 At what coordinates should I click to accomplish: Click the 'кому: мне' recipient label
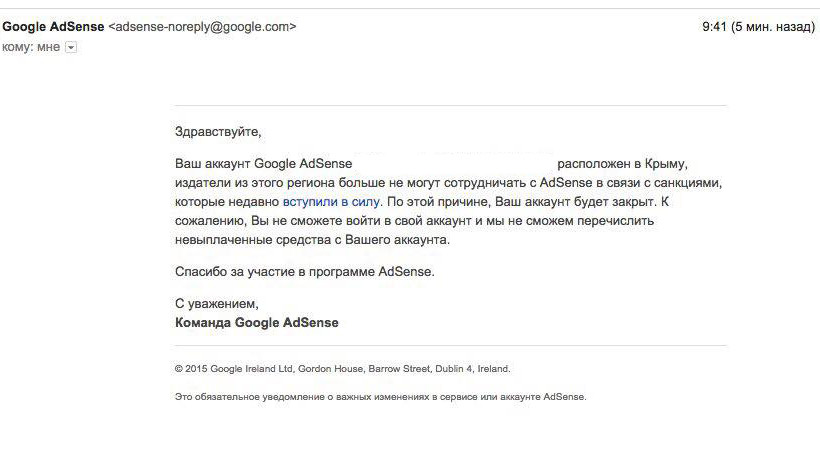coord(31,47)
